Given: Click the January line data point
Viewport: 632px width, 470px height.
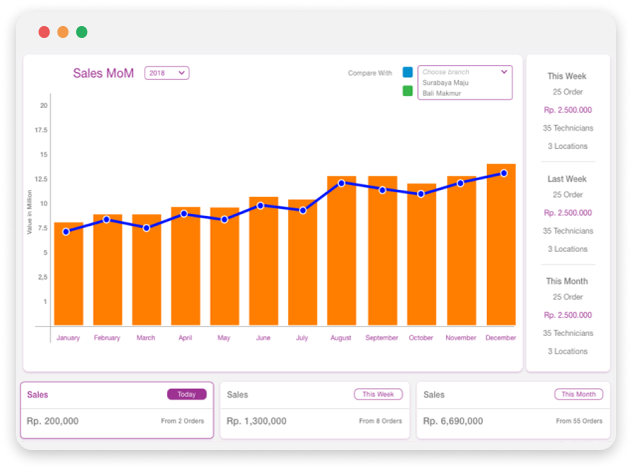Looking at the screenshot, I should point(67,232).
